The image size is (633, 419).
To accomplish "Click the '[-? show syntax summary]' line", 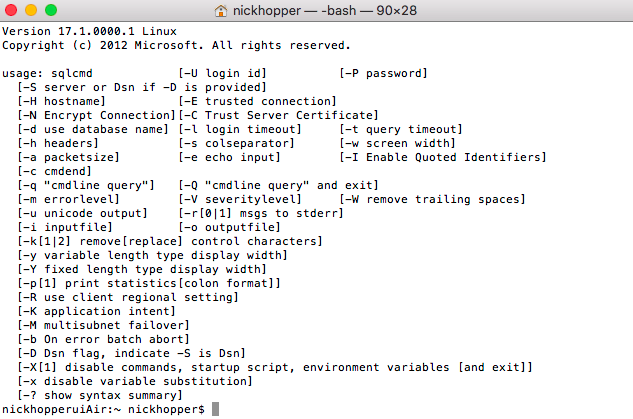I will 100,395.
